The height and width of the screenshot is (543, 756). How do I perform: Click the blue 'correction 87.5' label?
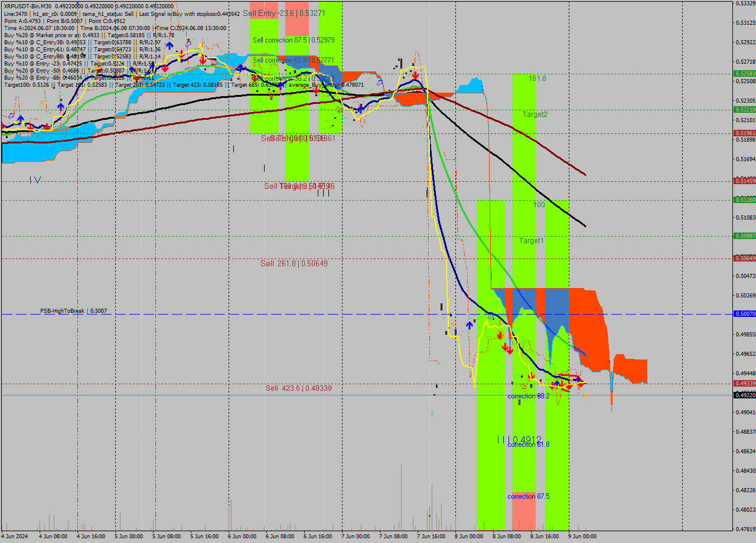tap(529, 496)
